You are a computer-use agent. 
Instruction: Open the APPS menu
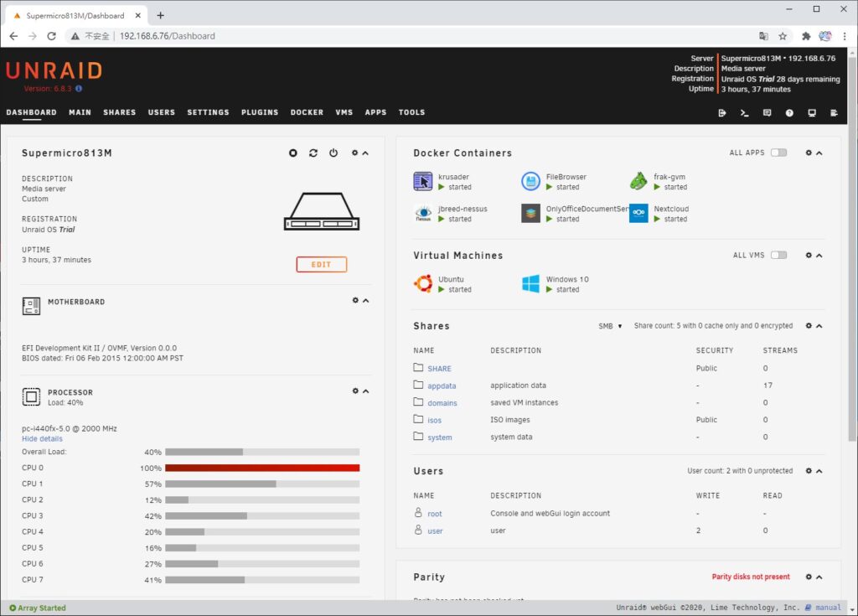point(375,112)
